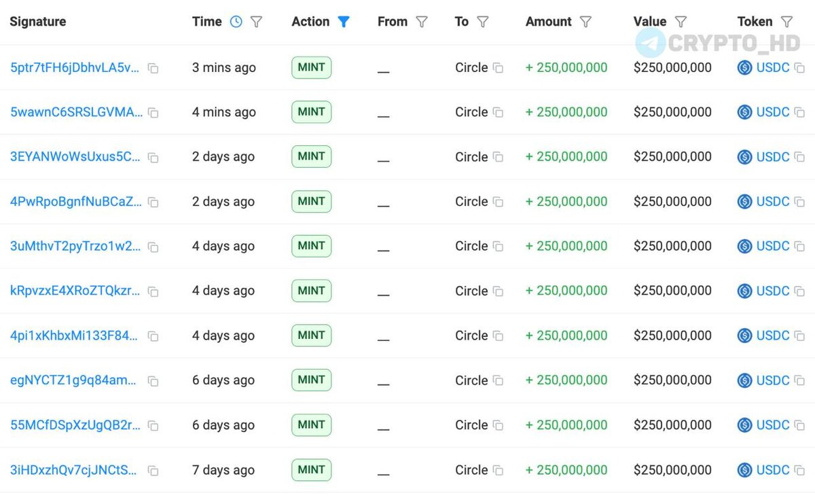This screenshot has width=815, height=504.
Task: Toggle the active Action filter
Action: click(344, 22)
